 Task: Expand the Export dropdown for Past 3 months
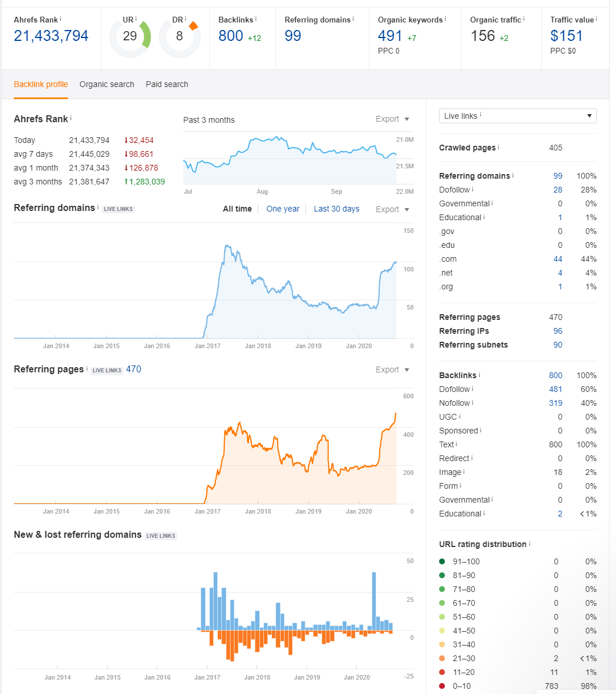tap(392, 119)
